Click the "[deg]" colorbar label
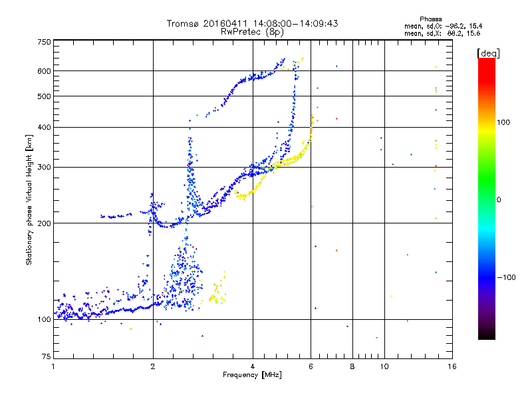The image size is (532, 399). (488, 53)
